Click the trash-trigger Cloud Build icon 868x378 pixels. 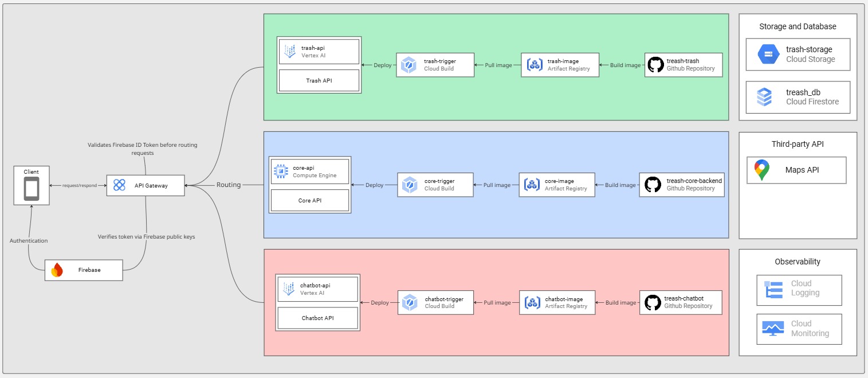[x=409, y=64]
